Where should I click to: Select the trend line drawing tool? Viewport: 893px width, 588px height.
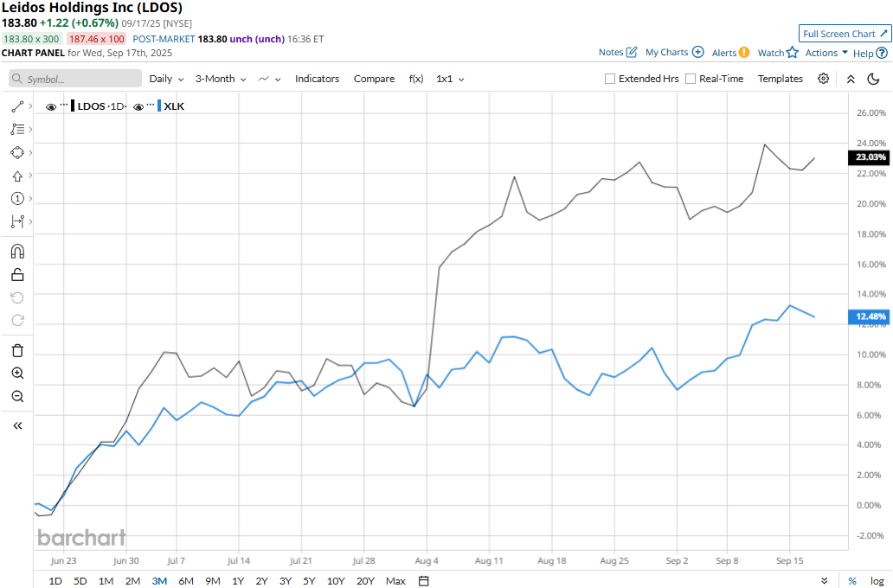17,106
